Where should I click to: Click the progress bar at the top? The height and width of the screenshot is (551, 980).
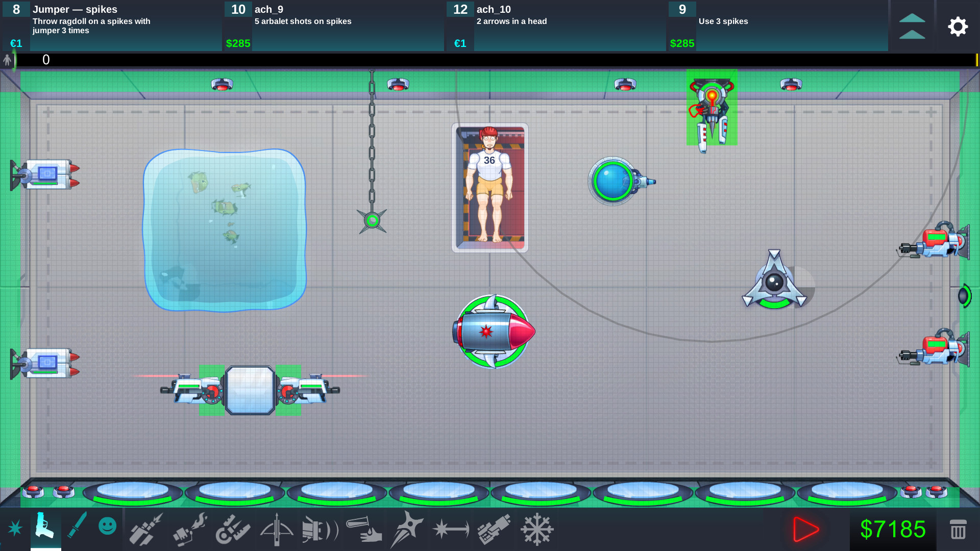[x=490, y=60]
